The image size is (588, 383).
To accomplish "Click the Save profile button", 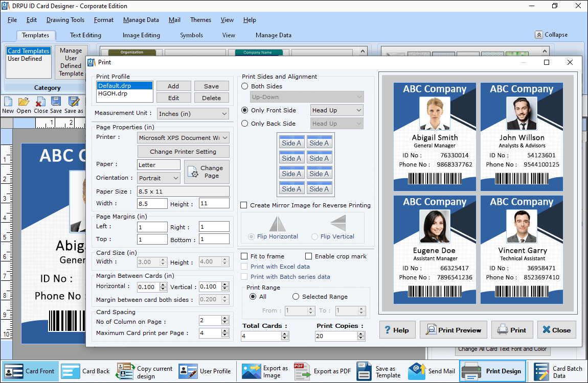I will pyautogui.click(x=212, y=86).
